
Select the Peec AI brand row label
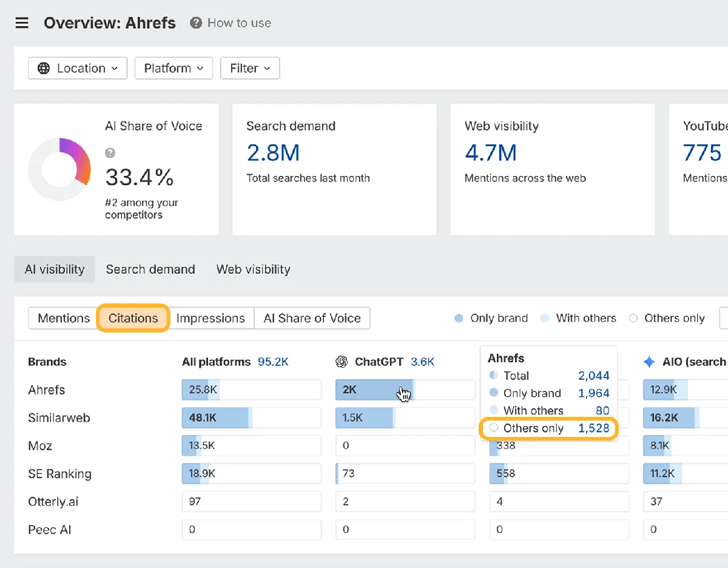point(50,530)
